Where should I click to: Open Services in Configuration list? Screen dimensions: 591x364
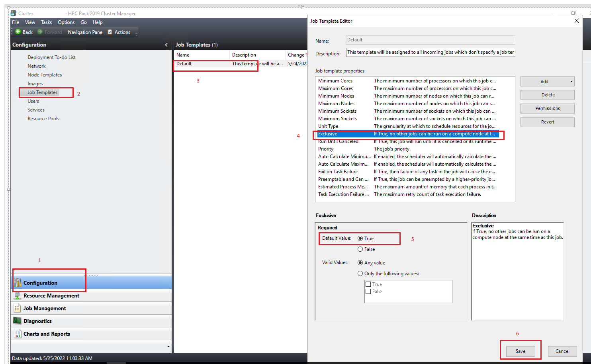tap(36, 110)
